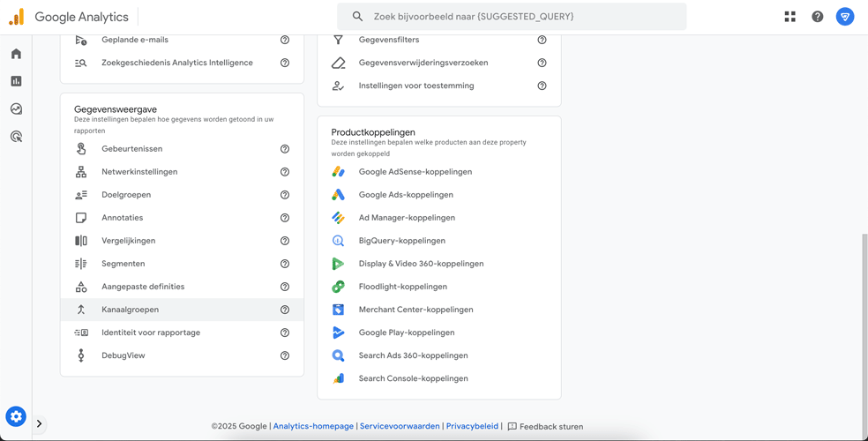
Task: Show help for Vergelijkingen
Action: tap(285, 241)
